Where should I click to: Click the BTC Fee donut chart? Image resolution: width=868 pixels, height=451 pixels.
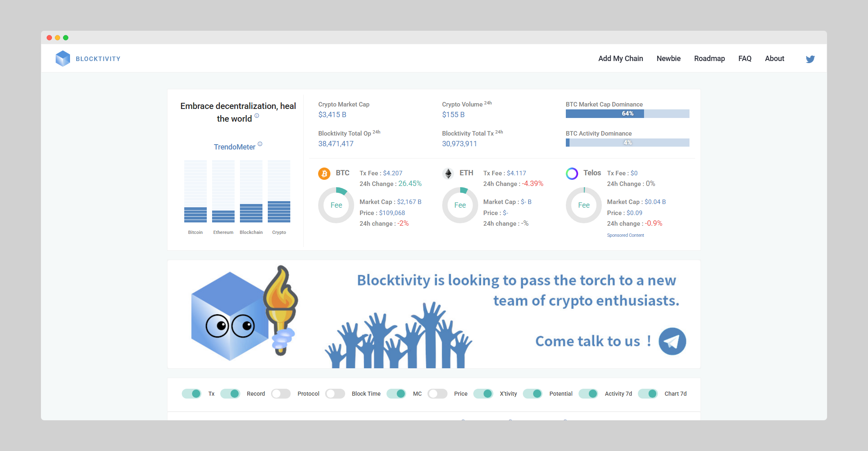336,205
